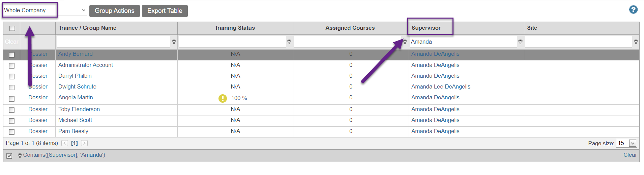Uncheck the active Supervisor filter checkbox
The image size is (644, 175).
tap(9, 156)
